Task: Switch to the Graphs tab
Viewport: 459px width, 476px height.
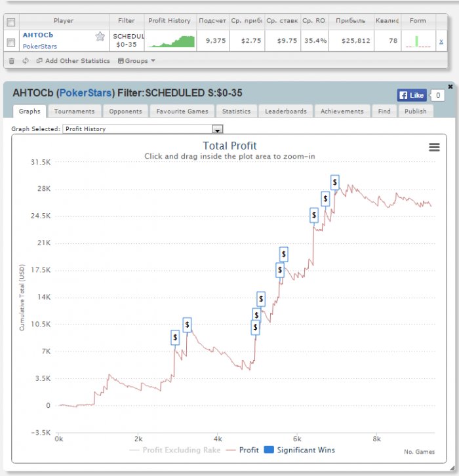Action: click(x=30, y=111)
